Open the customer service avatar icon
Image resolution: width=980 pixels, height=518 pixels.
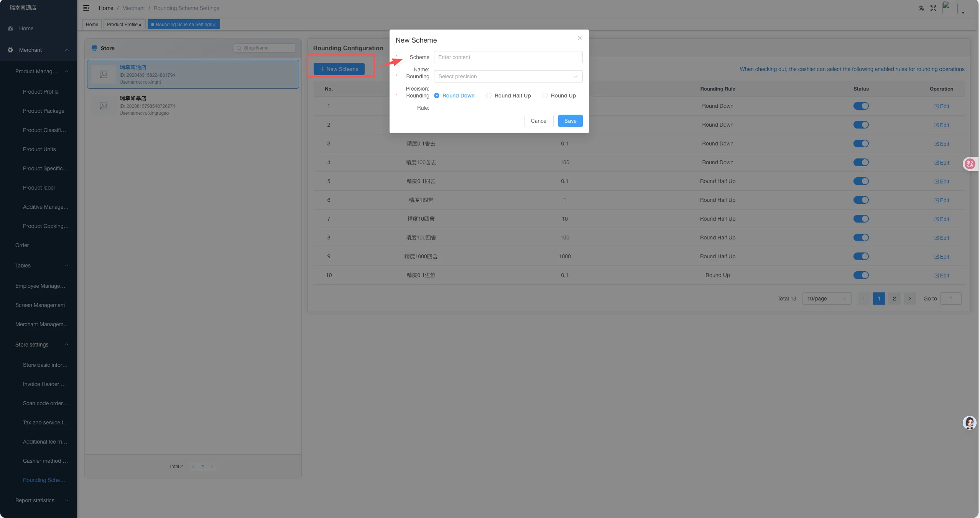pos(970,422)
